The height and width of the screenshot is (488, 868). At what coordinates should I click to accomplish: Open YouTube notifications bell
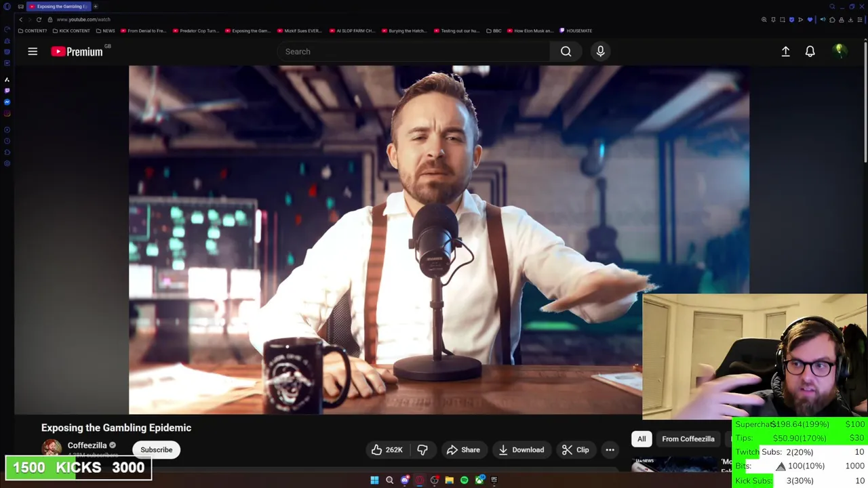810,52
